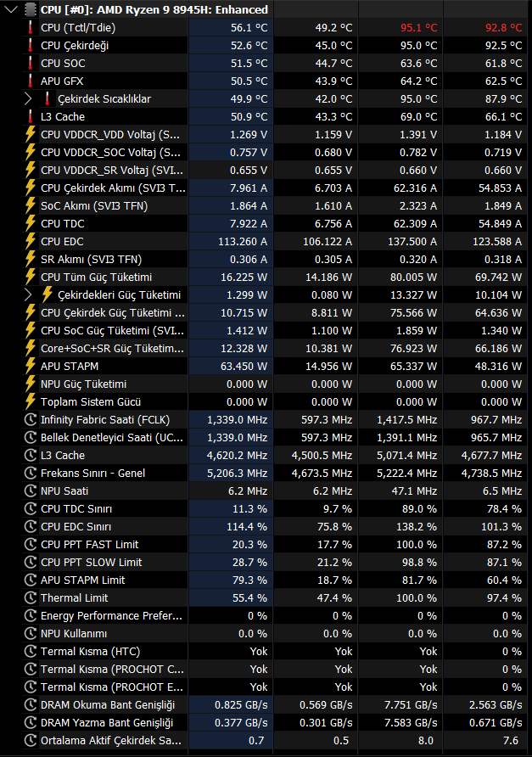532x757 pixels.
Task: Click thermometer icon beside APU GFX
Action: point(30,81)
